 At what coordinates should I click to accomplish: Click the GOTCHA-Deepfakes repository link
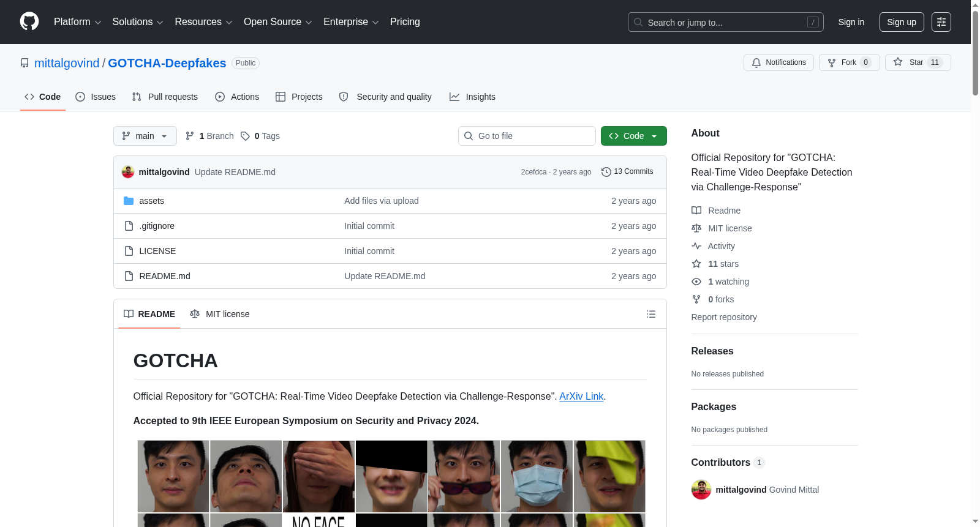pos(167,63)
